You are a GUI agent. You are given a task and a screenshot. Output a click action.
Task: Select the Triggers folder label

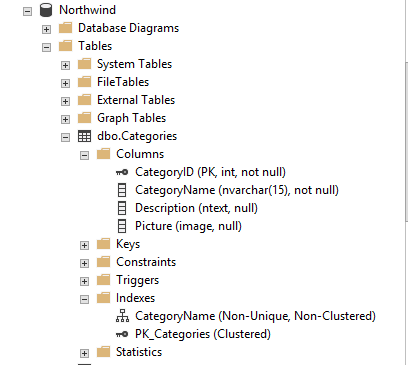pyautogui.click(x=137, y=280)
